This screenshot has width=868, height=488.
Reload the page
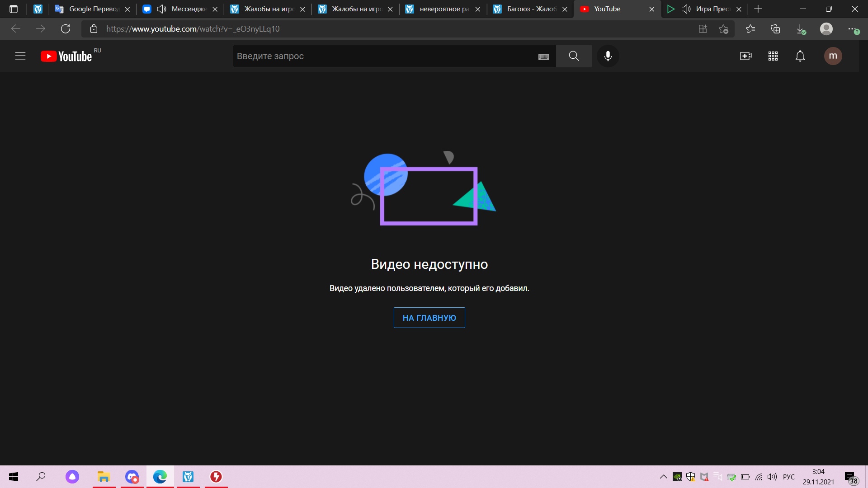coord(66,29)
